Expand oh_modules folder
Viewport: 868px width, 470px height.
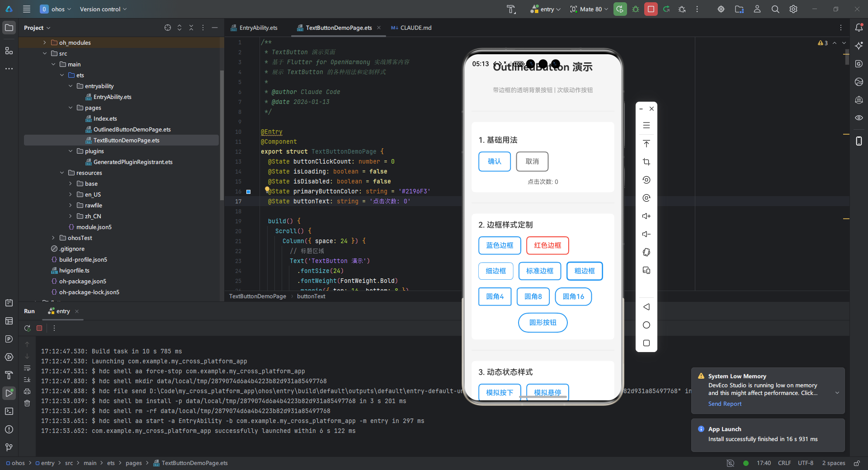point(44,42)
